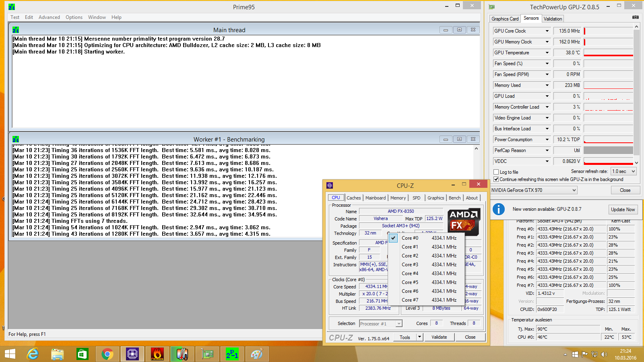Open the Fan Speed (RPM) dropdown

(547, 74)
